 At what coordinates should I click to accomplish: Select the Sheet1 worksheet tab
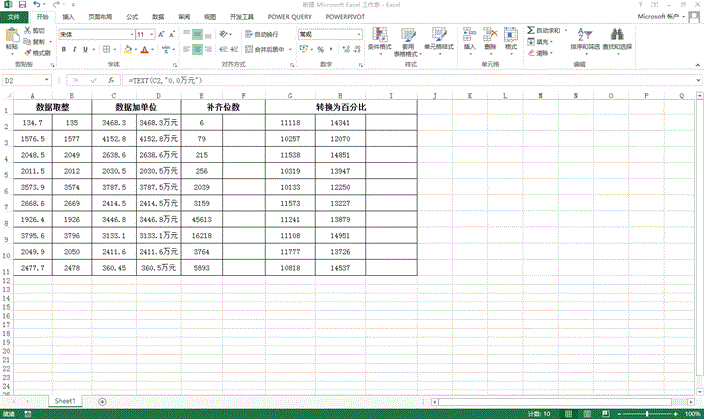coord(65,400)
